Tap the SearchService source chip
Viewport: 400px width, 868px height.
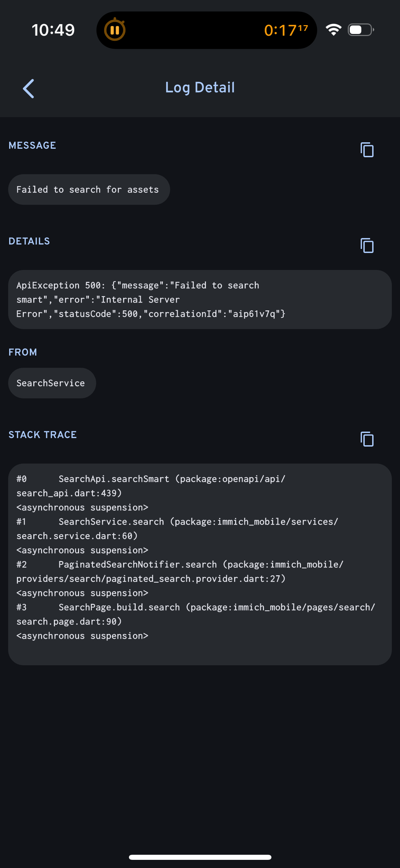52,383
